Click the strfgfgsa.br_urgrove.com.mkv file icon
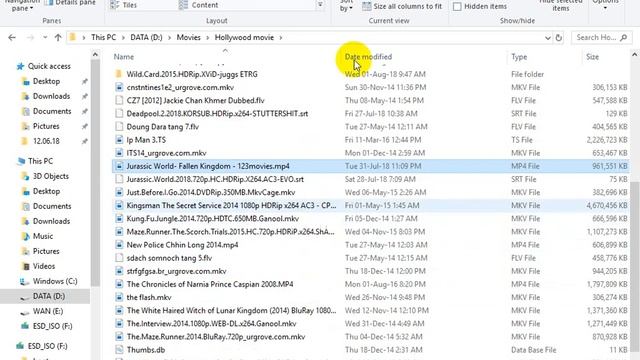The image size is (640, 360). click(x=119, y=271)
